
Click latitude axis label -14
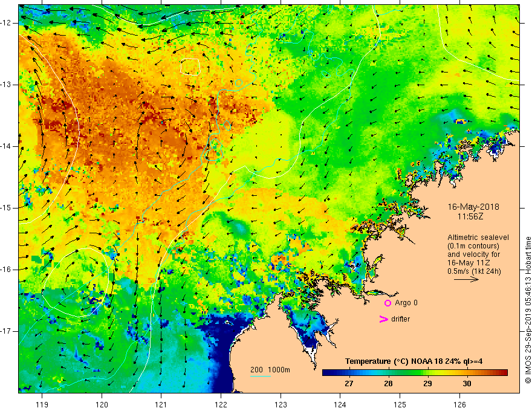point(7,146)
